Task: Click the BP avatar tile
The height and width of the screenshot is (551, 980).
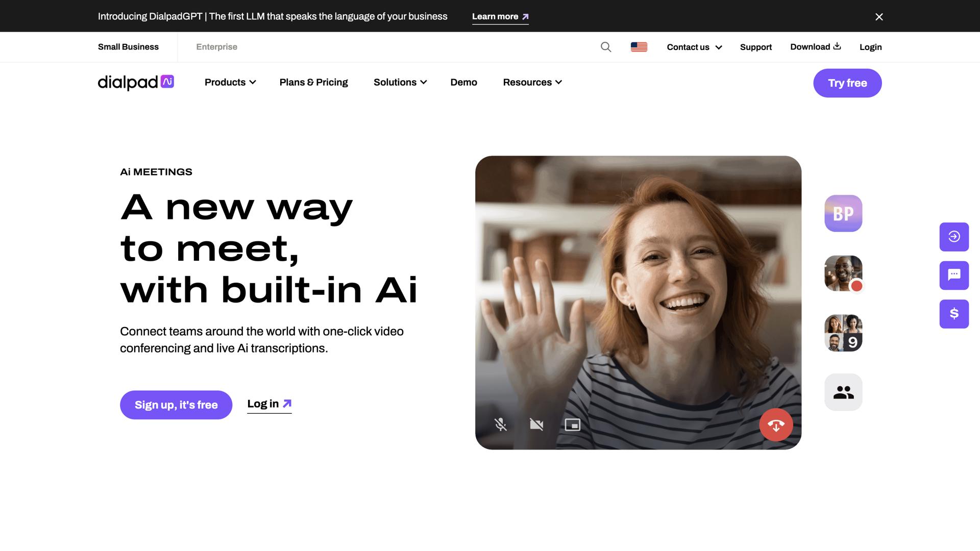Action: (843, 213)
